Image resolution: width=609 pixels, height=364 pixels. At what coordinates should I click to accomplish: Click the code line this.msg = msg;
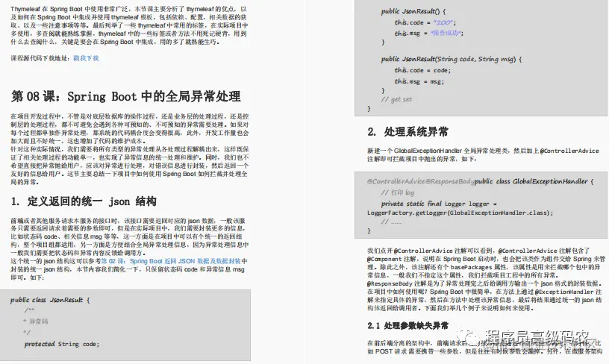(x=419, y=81)
